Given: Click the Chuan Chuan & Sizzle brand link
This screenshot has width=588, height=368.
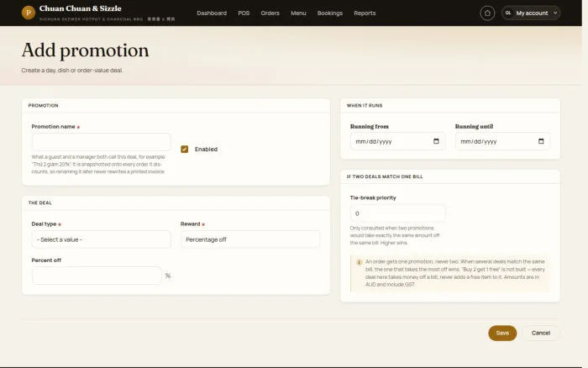Looking at the screenshot, I should (x=81, y=8).
